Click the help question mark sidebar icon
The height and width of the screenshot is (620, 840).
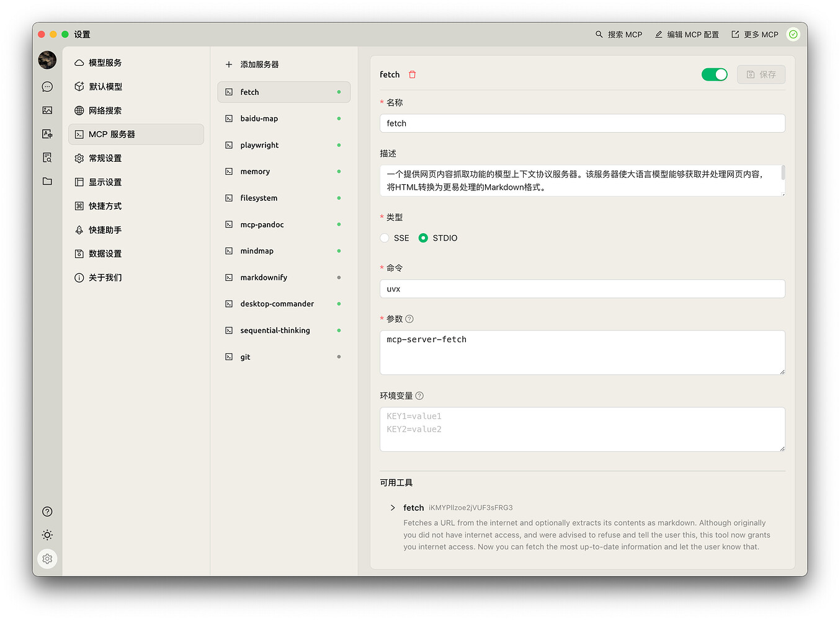47,511
